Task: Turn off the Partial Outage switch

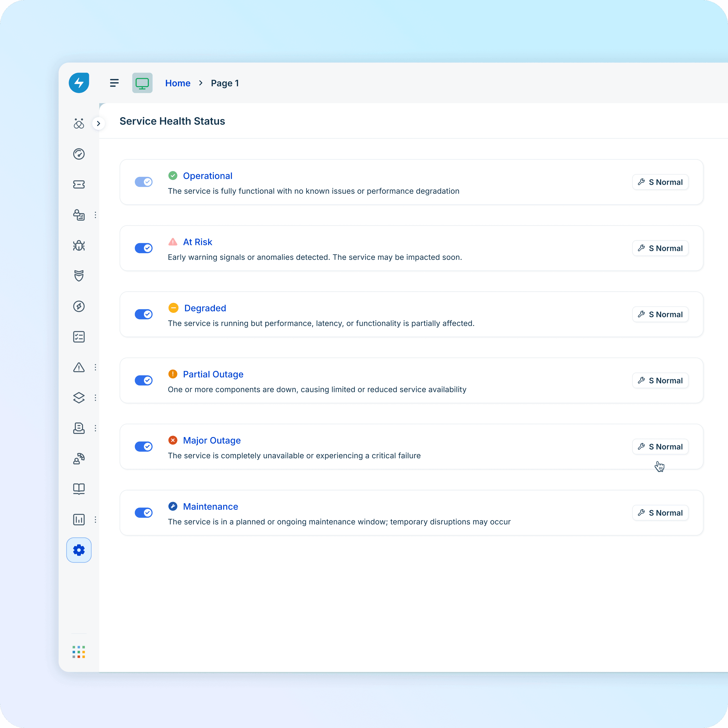Action: [143, 380]
